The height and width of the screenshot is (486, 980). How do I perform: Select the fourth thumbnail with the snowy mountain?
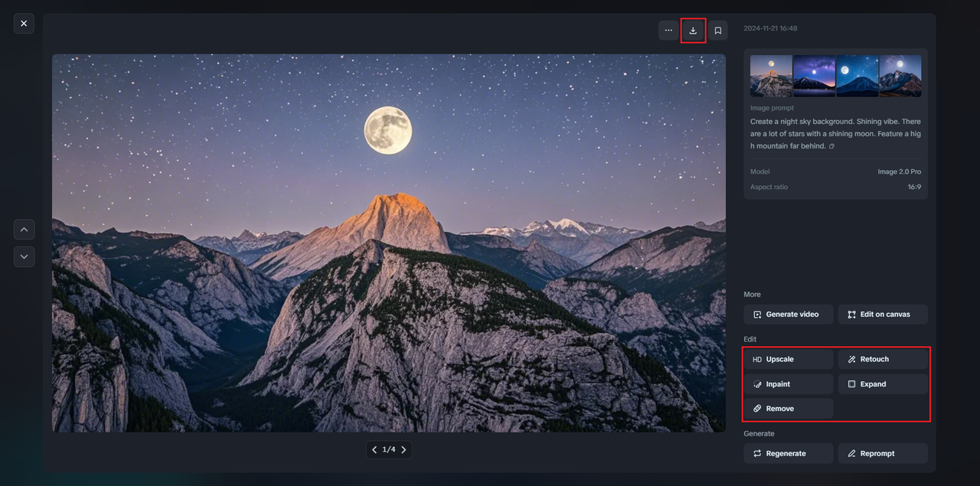tap(900, 76)
